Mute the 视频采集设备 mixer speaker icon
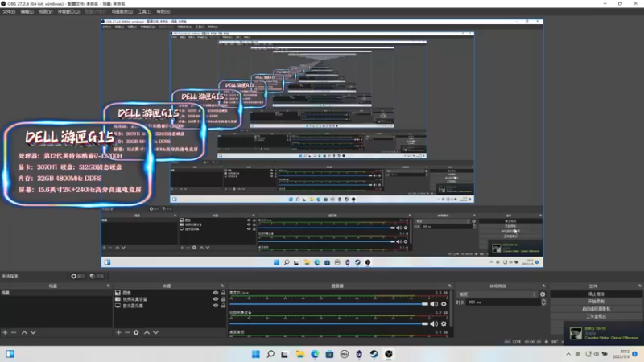644x362 pixels. [434, 324]
